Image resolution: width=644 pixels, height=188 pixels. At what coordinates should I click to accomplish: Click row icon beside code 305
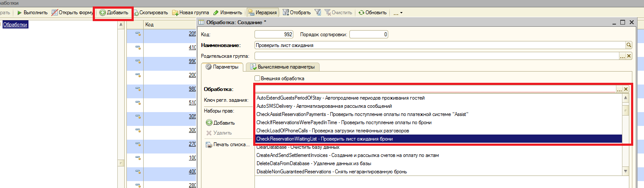coord(138,116)
